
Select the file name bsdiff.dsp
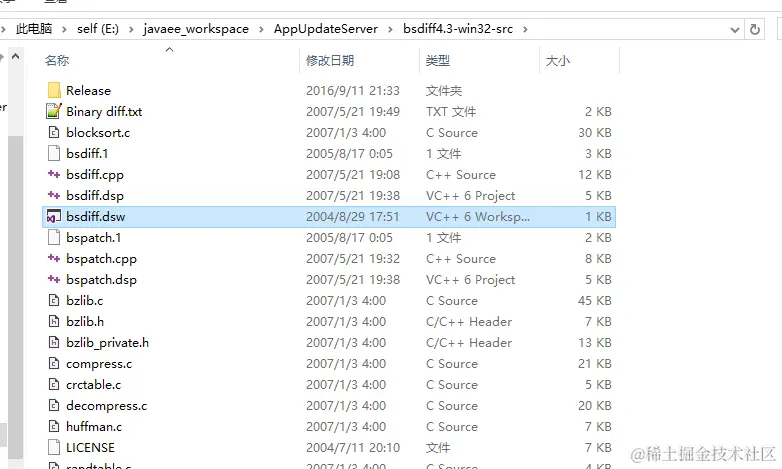point(95,196)
